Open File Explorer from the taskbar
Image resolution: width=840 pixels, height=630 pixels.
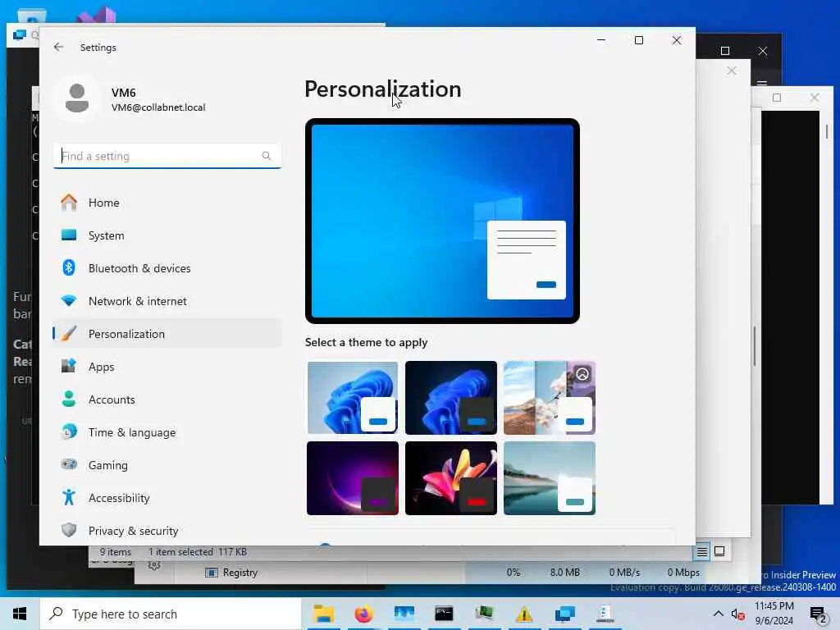(x=323, y=614)
